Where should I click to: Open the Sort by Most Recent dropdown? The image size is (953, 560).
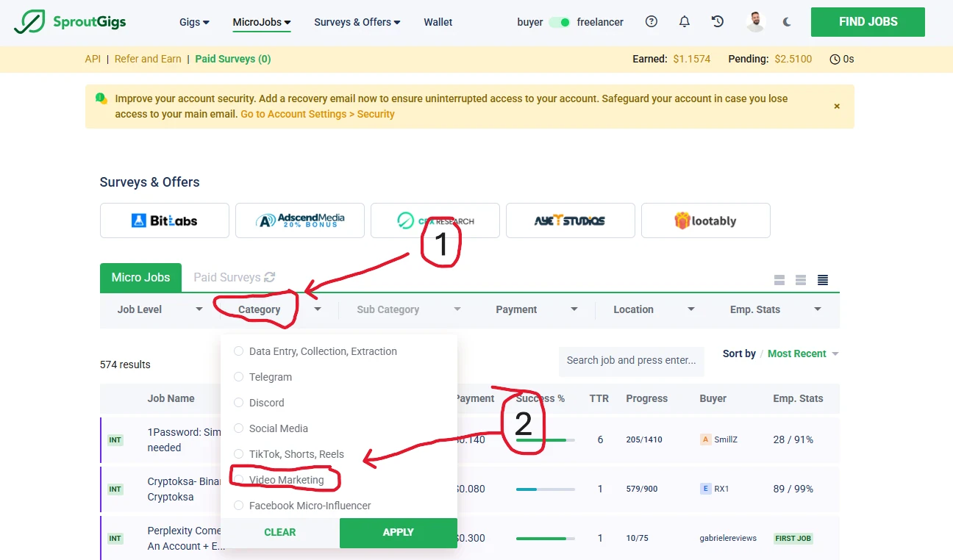[802, 353]
